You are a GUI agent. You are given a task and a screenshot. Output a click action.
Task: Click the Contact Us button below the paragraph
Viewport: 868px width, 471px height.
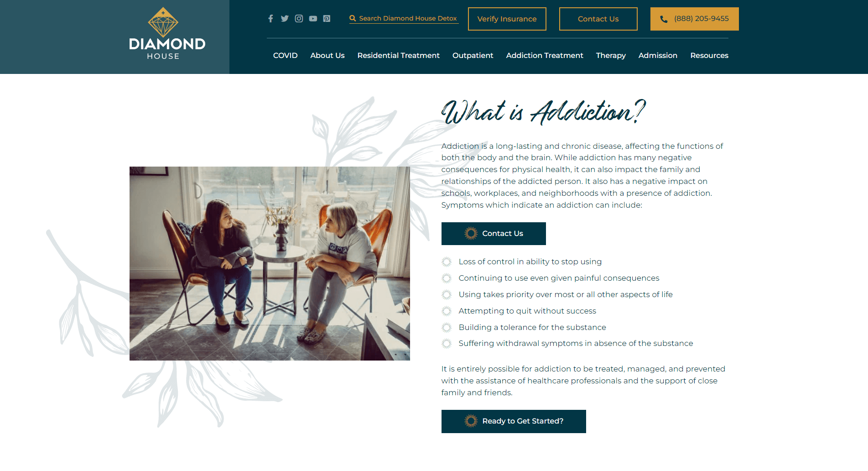coord(494,234)
